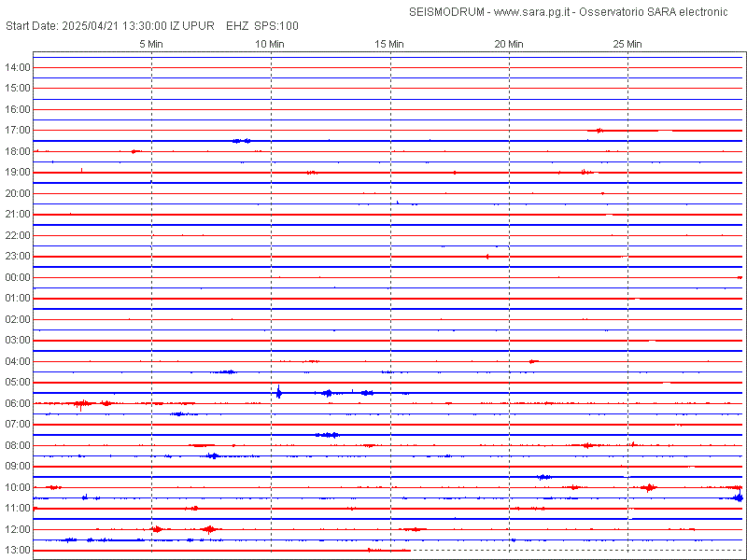This screenshot has height=560, width=747.
Task: Click the 'Osservatorio SARA electronic' text
Action: pos(653,12)
